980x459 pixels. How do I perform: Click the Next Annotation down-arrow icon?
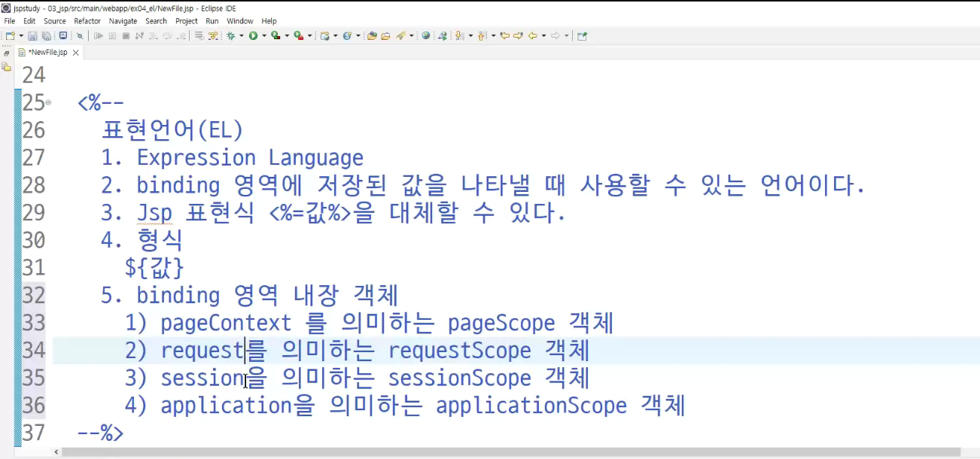click(x=458, y=35)
